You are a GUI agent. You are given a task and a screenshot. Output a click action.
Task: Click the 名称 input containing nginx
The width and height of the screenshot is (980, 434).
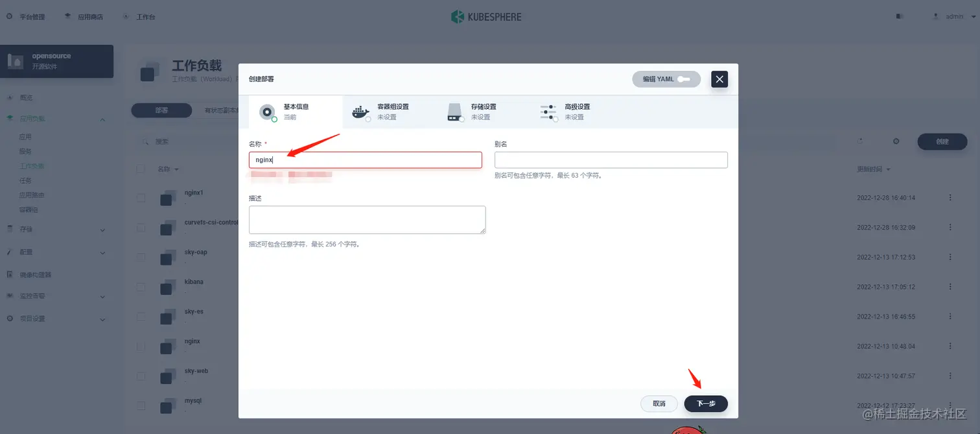(365, 160)
